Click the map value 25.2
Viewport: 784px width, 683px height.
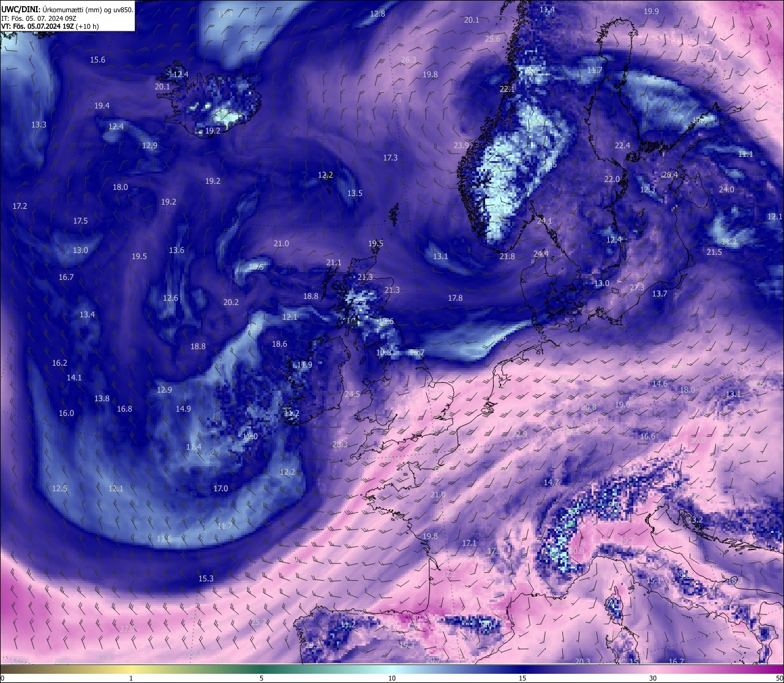point(258,622)
